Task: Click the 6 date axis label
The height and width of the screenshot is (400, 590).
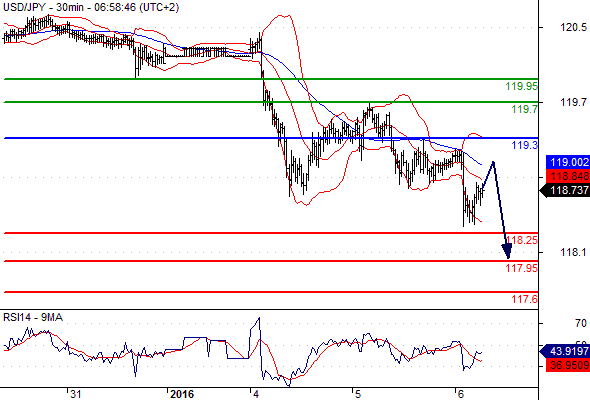Action: coord(461,394)
